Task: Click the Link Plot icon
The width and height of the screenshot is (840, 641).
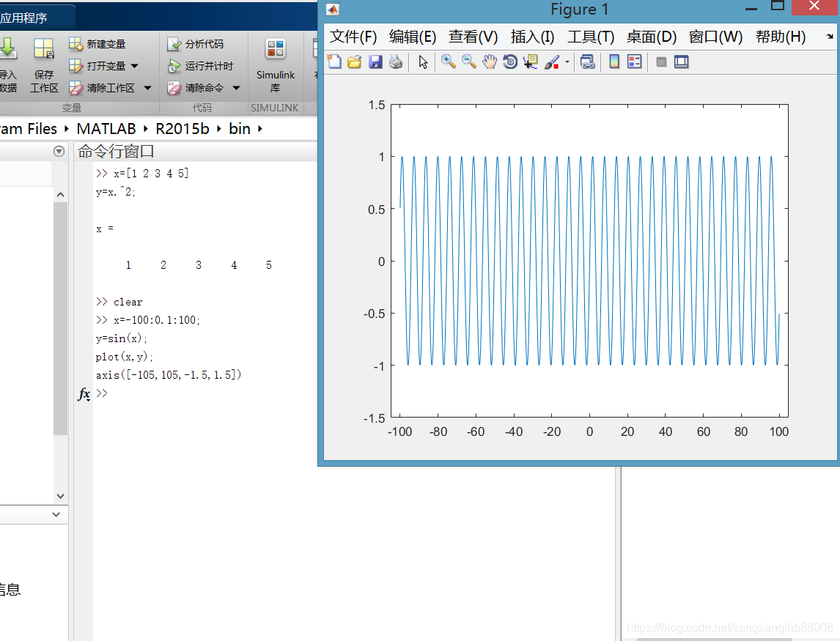Action: [588, 62]
